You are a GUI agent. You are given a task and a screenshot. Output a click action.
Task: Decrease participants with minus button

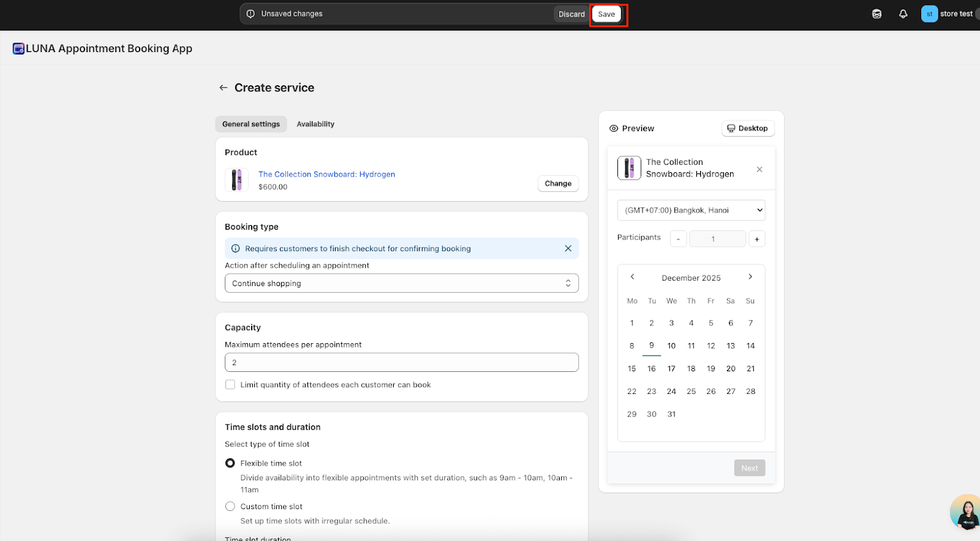[678, 239]
